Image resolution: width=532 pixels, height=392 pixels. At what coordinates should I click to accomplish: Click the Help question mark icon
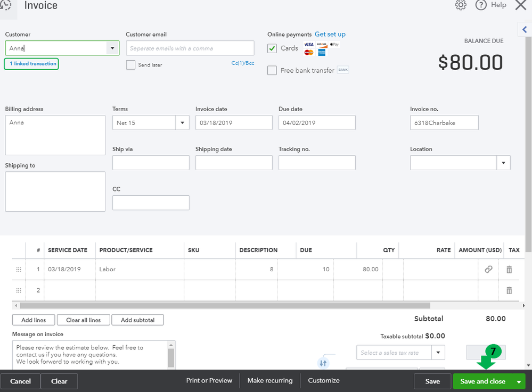tap(481, 5)
